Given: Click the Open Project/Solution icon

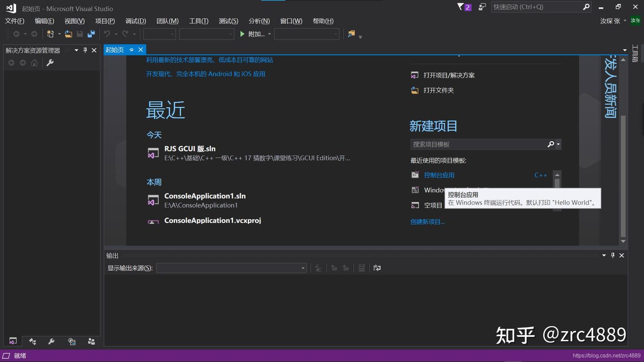Looking at the screenshot, I should point(415,75).
